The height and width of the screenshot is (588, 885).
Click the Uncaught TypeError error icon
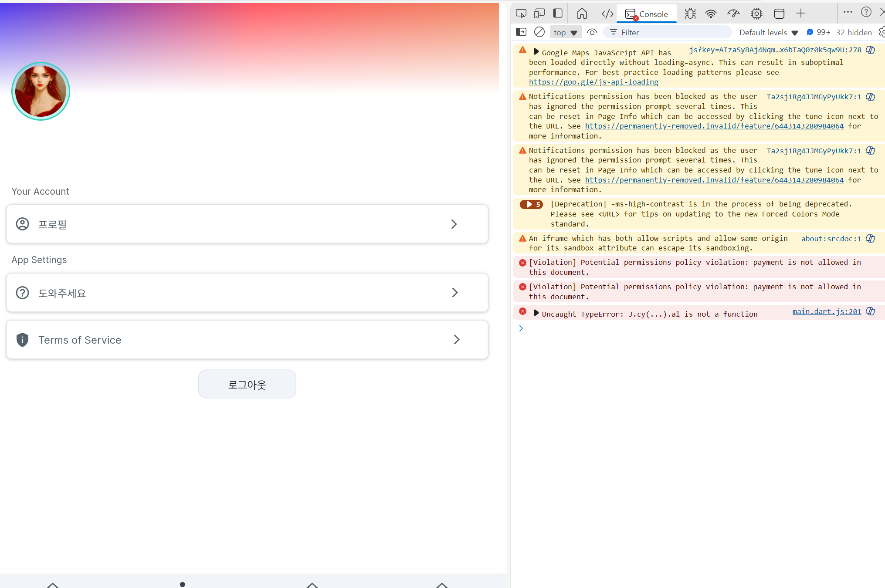pyautogui.click(x=522, y=311)
